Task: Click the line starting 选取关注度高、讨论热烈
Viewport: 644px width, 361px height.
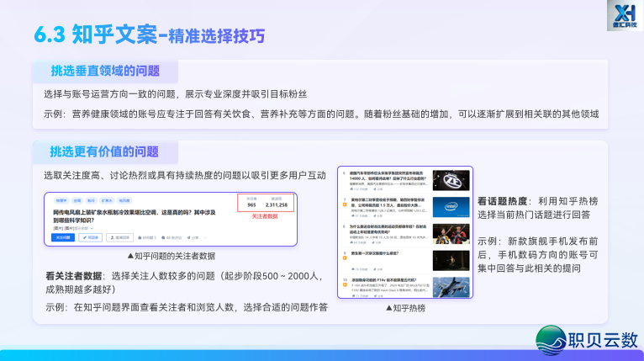Action: coord(185,176)
